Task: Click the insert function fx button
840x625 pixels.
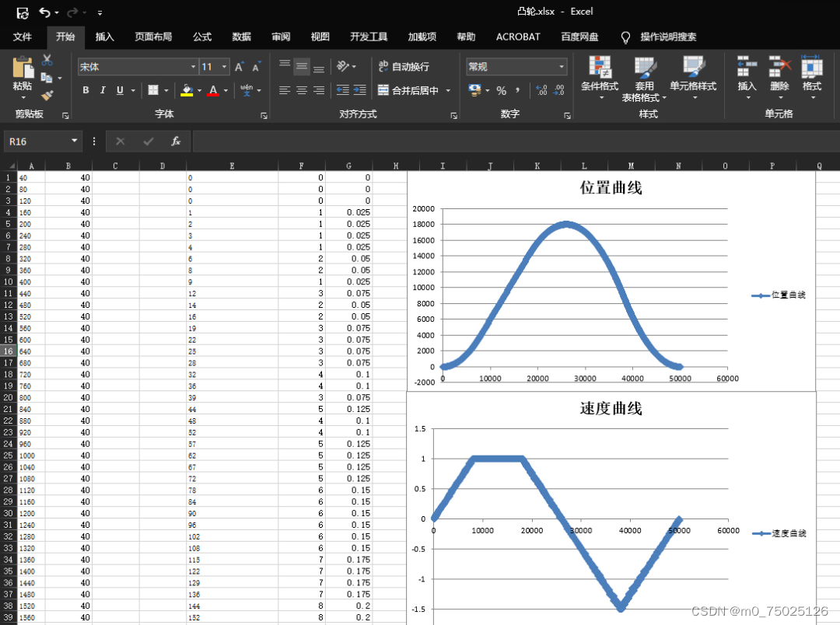Action: pyautogui.click(x=176, y=141)
